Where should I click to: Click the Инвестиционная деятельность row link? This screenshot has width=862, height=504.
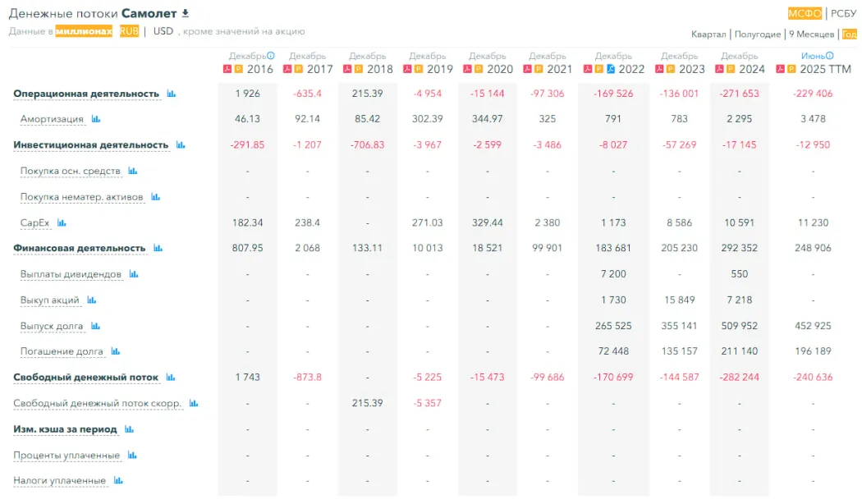tap(90, 145)
